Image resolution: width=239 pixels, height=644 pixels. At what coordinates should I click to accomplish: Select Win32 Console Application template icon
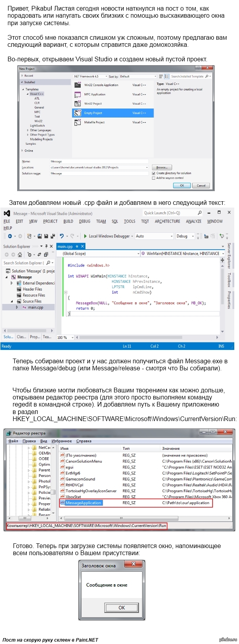(78, 85)
